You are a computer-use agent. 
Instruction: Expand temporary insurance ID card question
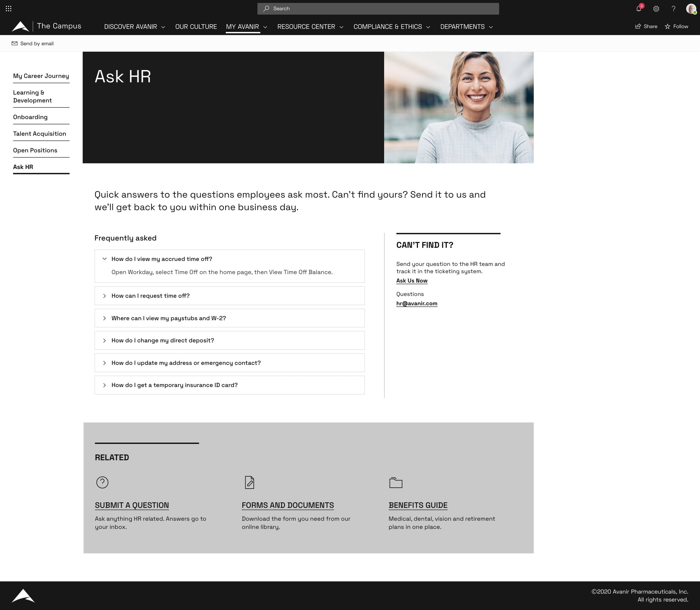pyautogui.click(x=230, y=385)
